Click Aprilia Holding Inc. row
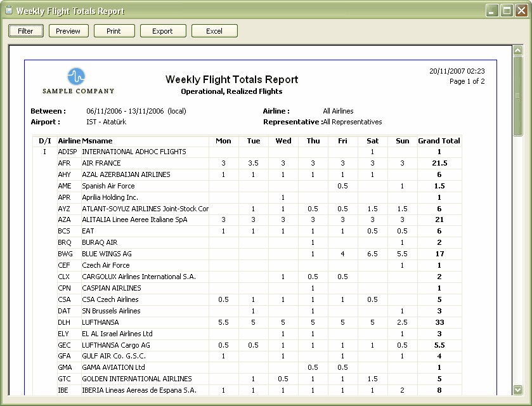The width and height of the screenshot is (532, 406). click(x=110, y=197)
